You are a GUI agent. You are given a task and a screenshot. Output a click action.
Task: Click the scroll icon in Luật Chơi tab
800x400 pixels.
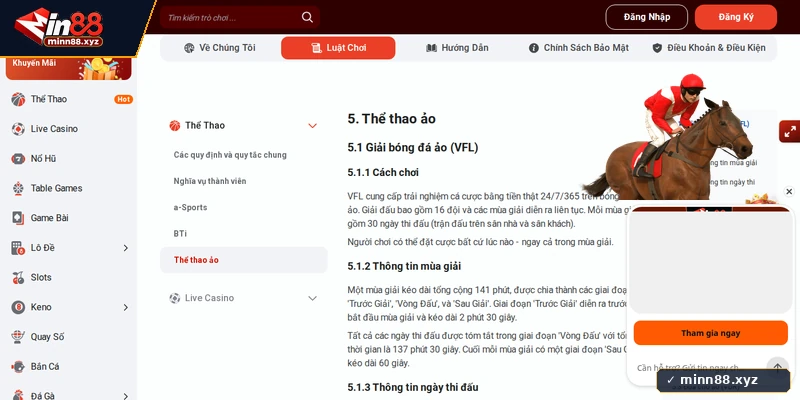pos(317,48)
